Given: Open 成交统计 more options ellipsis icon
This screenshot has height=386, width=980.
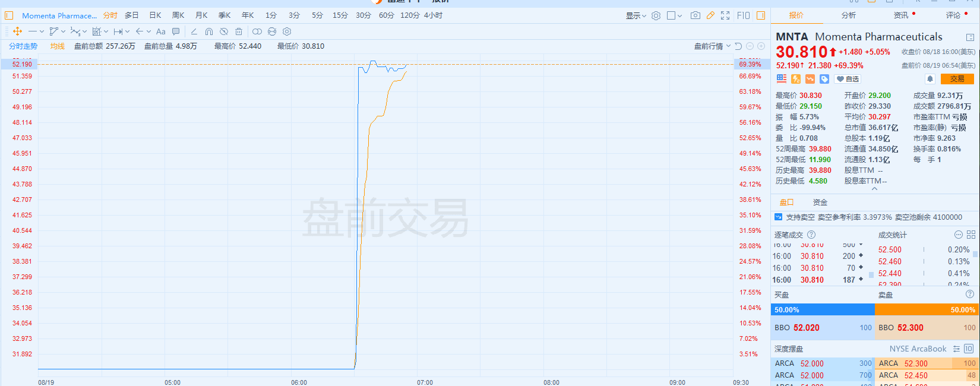Looking at the screenshot, I should point(958,235).
